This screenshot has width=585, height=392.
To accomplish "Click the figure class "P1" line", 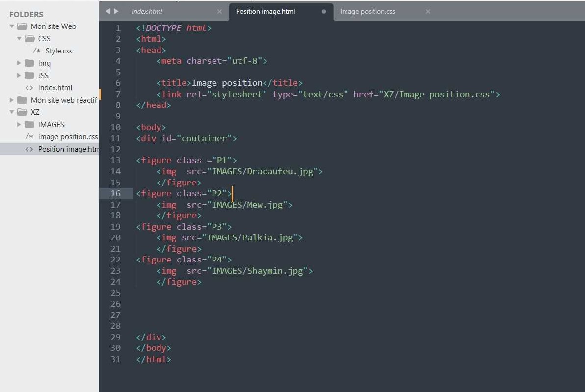I will coord(186,160).
